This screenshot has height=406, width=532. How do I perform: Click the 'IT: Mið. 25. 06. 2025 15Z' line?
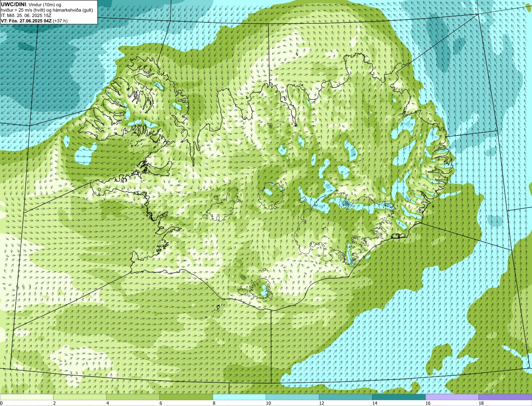(26, 15)
